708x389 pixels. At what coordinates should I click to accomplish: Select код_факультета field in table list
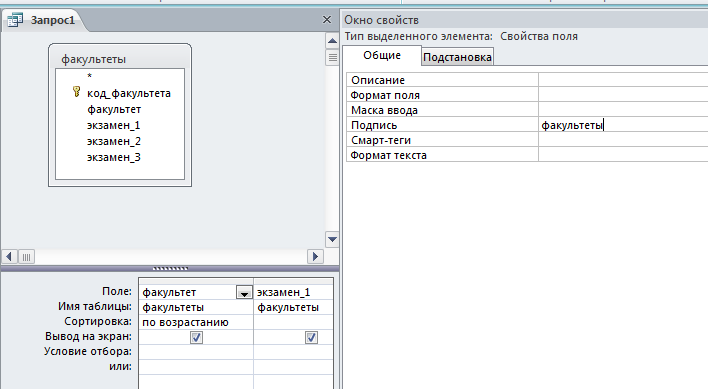pyautogui.click(x=129, y=93)
